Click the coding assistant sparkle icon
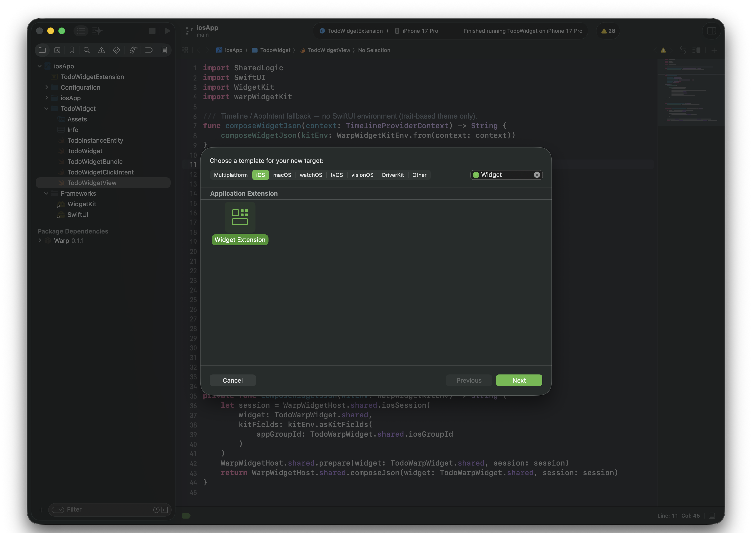The image size is (752, 560). click(97, 31)
